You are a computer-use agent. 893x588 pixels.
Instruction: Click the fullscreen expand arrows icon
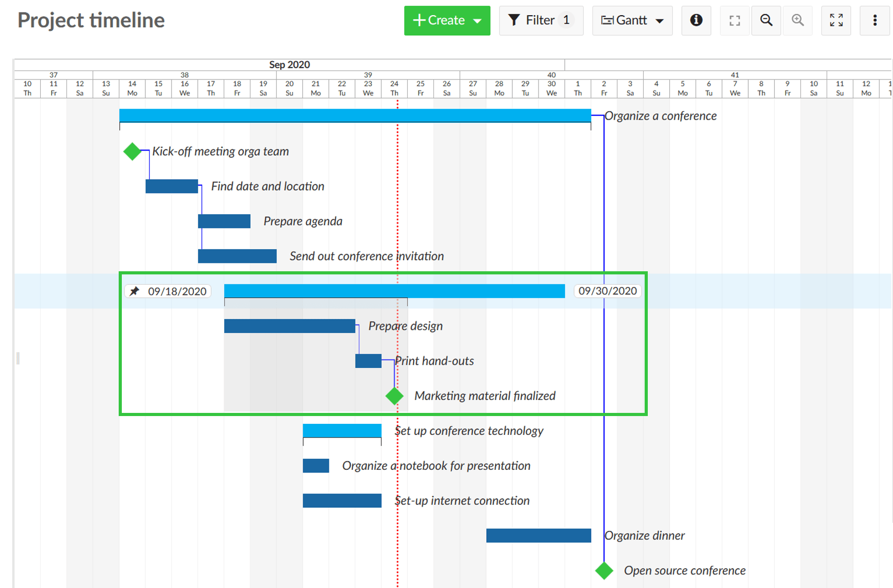coord(835,20)
